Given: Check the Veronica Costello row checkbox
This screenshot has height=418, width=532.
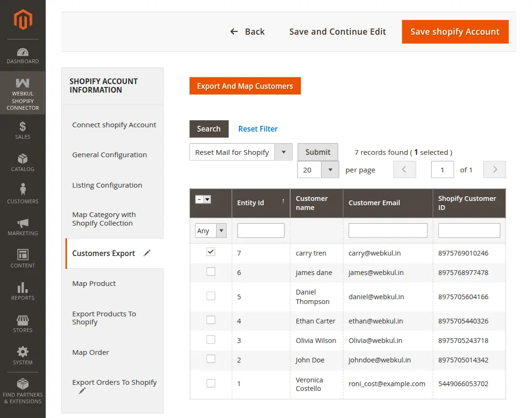Looking at the screenshot, I should [211, 383].
